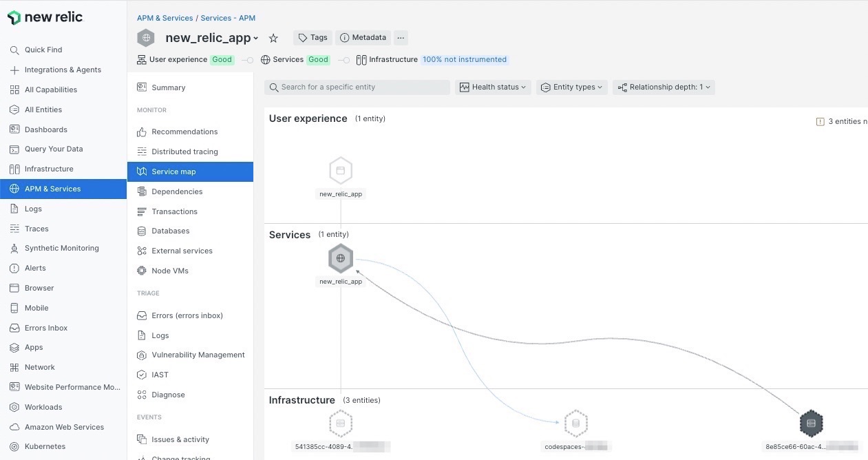Click the Alerts icon

click(14, 268)
